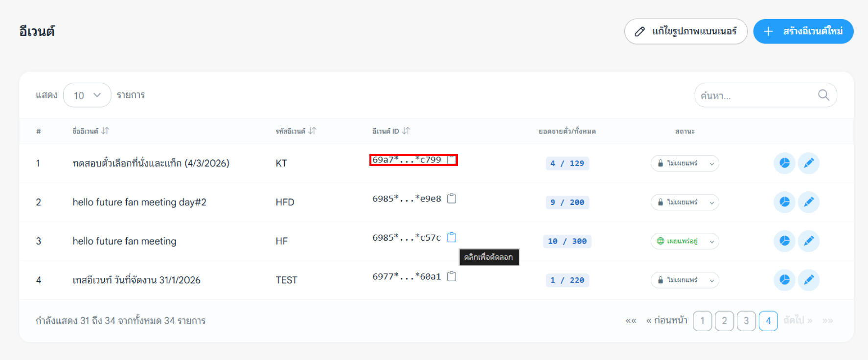Click สร้างอีเวนต์ใหม่ button

803,31
